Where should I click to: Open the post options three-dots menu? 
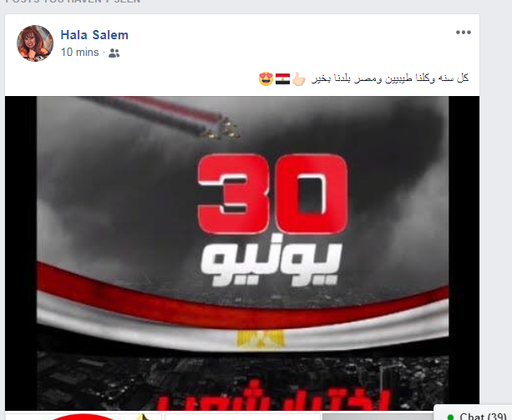(x=464, y=33)
